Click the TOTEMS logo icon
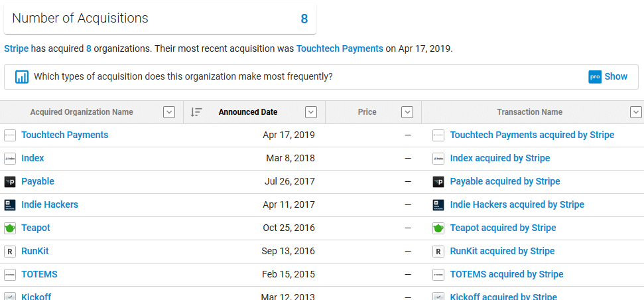The width and height of the screenshot is (644, 300). pos(10,275)
